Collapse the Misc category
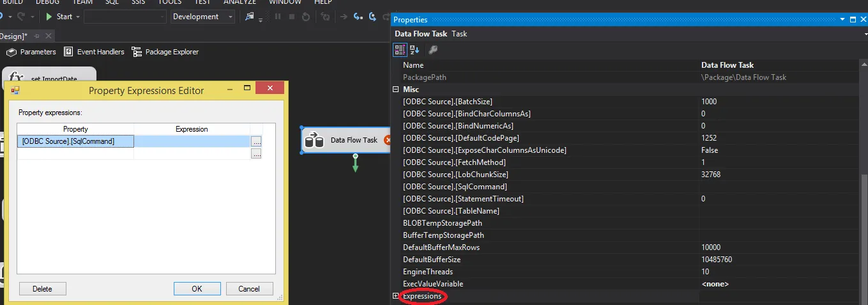 [395, 90]
